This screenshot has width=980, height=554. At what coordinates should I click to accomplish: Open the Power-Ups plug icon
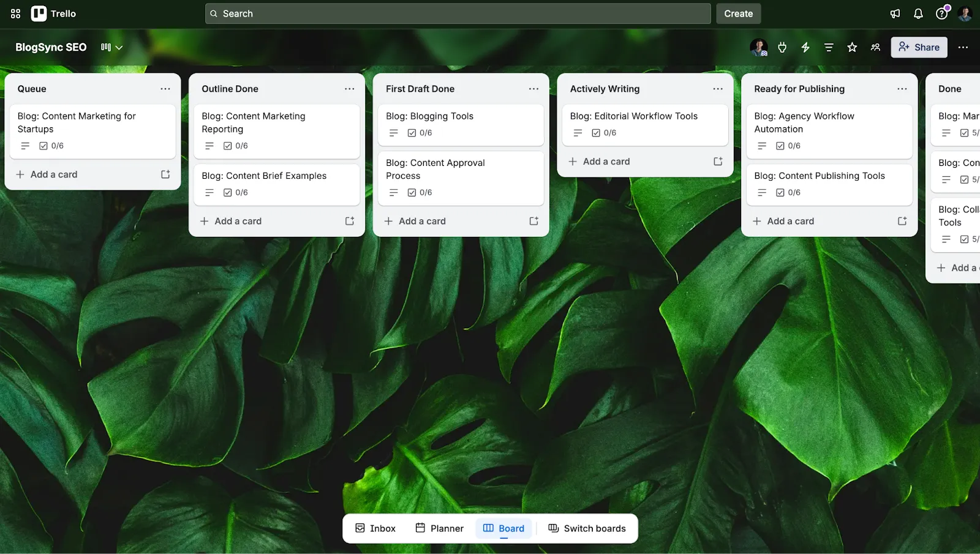pos(782,47)
